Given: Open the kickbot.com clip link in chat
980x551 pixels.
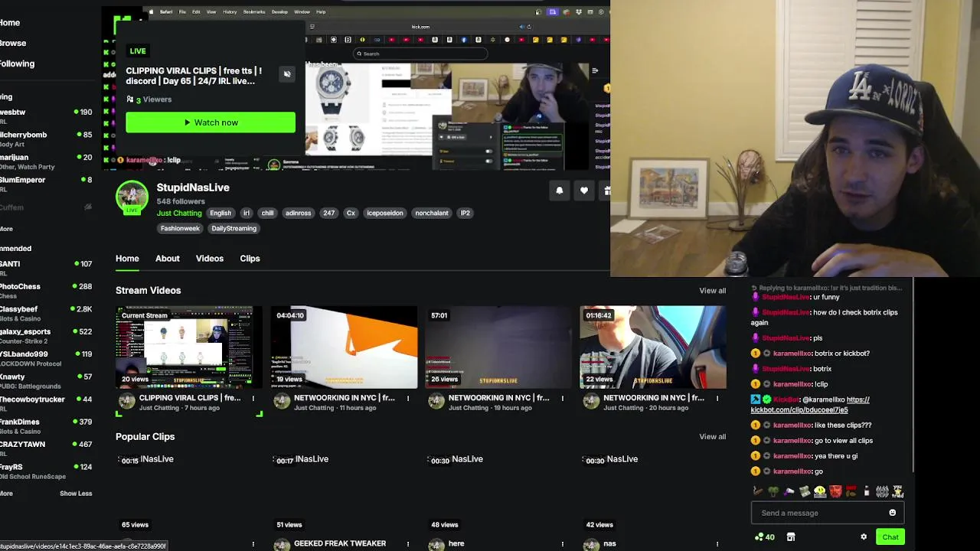Looking at the screenshot, I should click(x=809, y=405).
